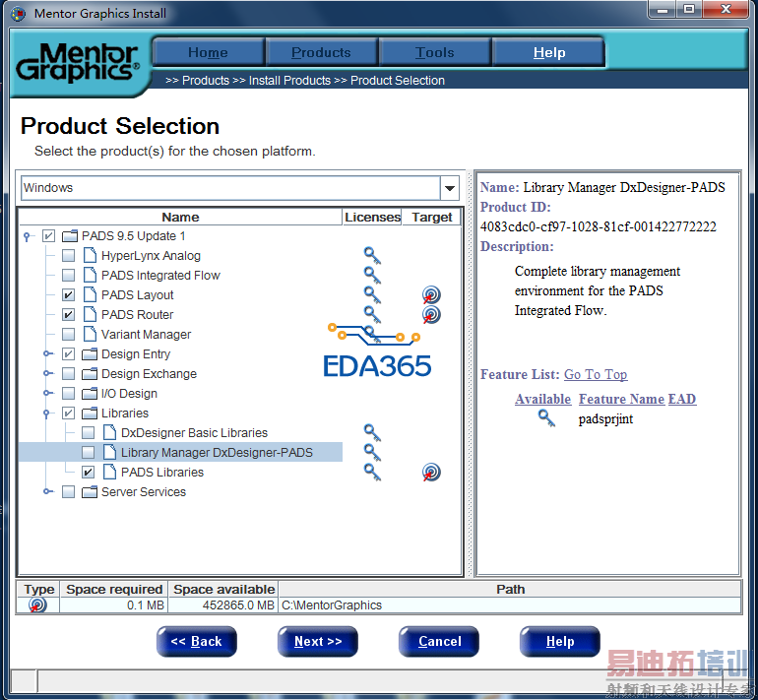Click the Design Entry folder icon

pos(90,353)
